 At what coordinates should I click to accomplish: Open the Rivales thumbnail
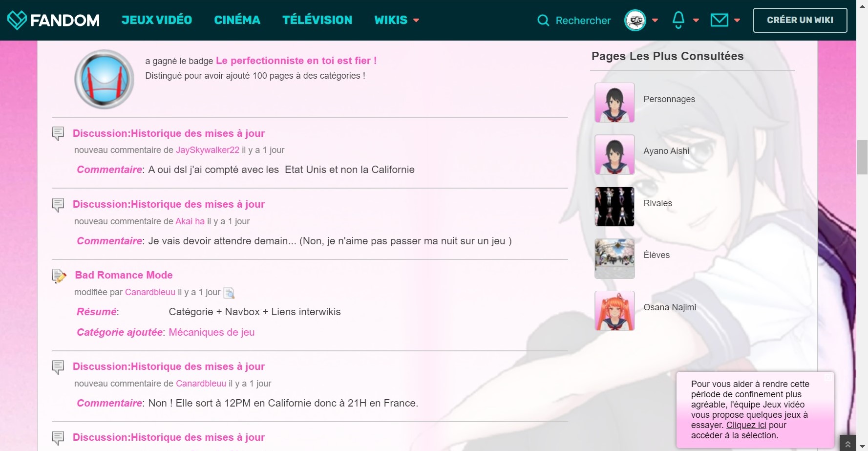pyautogui.click(x=614, y=207)
